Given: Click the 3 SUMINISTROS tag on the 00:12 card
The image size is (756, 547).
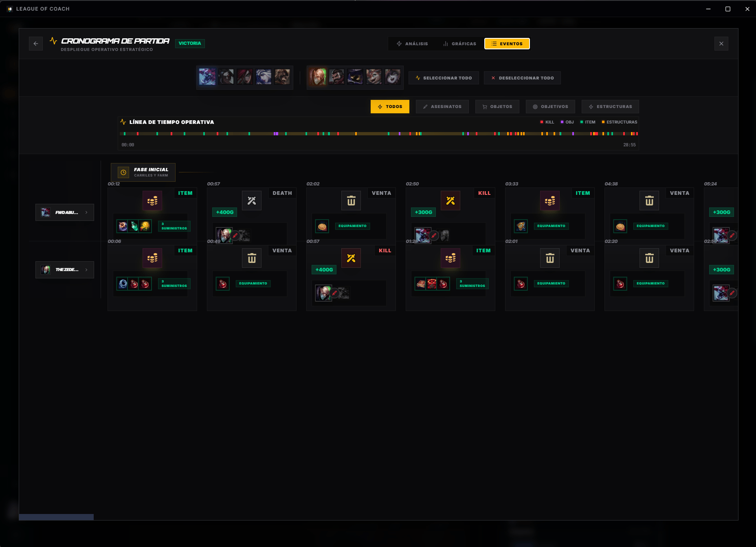Looking at the screenshot, I should 174,226.
